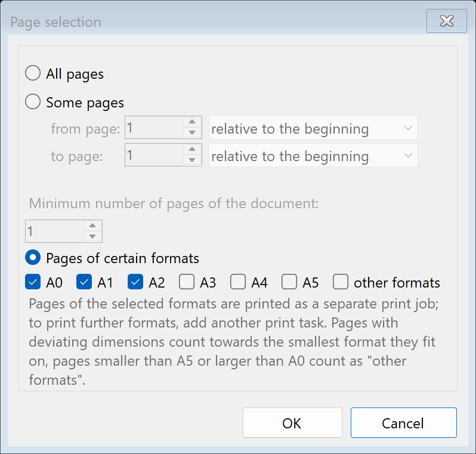Enable the A3 format checkbox

[187, 282]
